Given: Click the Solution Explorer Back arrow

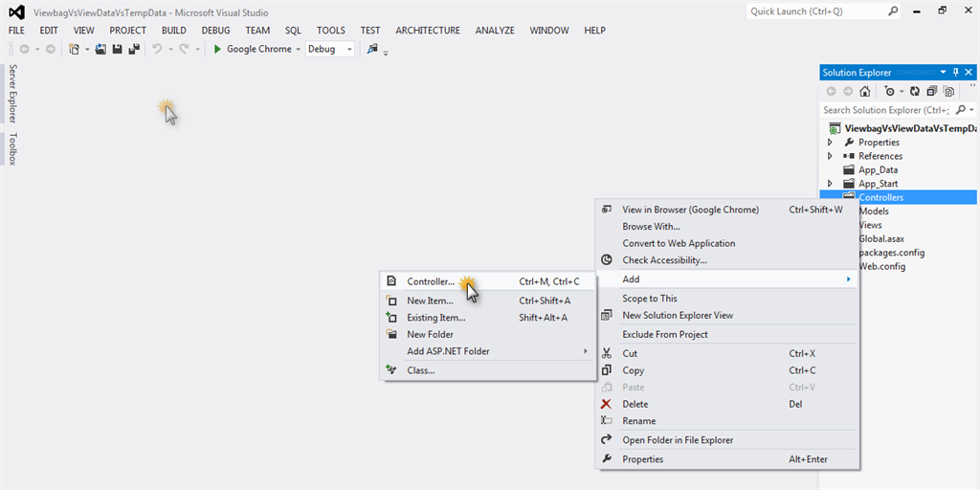Looking at the screenshot, I should 832,91.
